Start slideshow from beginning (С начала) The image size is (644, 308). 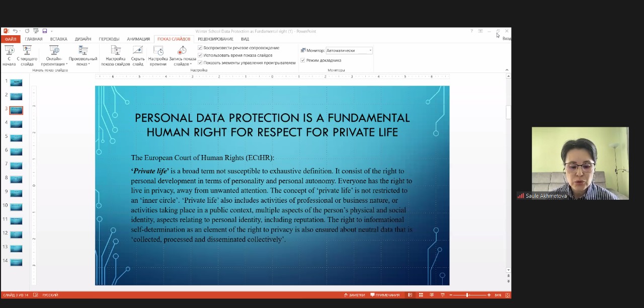point(9,56)
